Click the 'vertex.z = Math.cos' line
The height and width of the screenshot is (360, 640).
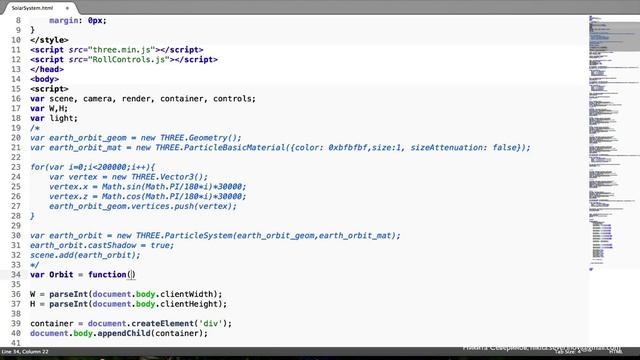(148, 197)
